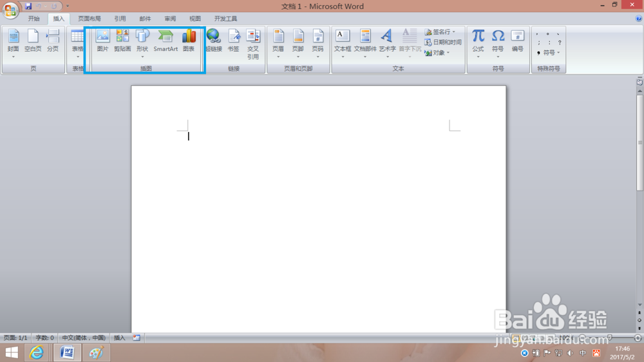Open the Windows Start button
Viewport: 644px width, 362px height.
(x=12, y=353)
